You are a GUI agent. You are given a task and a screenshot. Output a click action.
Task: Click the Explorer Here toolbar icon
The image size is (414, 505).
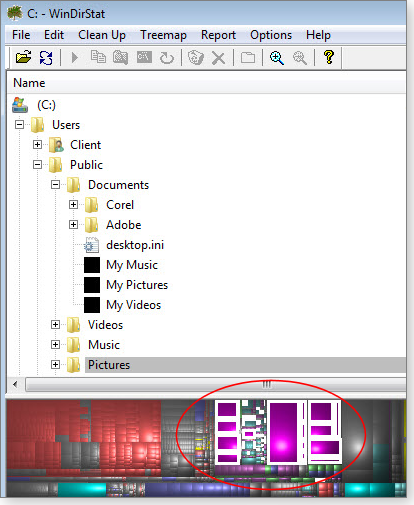[x=120, y=57]
